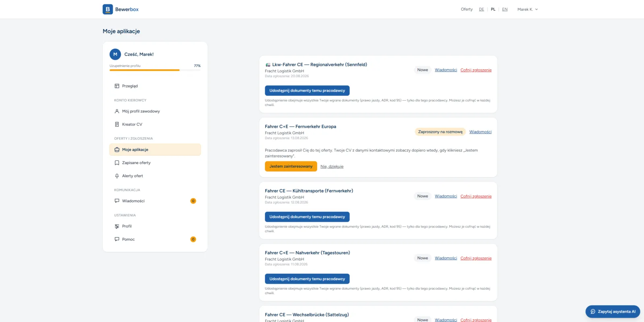
Task: Click the person icon for Mój profil zawodowy
Action: point(117,111)
